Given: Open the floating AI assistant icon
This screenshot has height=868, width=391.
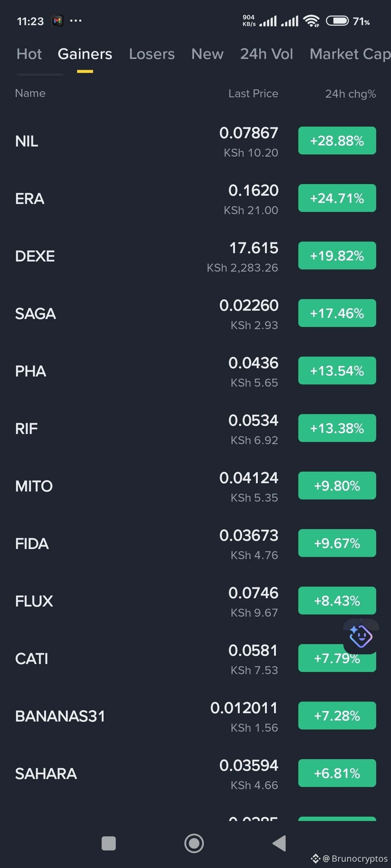Looking at the screenshot, I should [361, 636].
